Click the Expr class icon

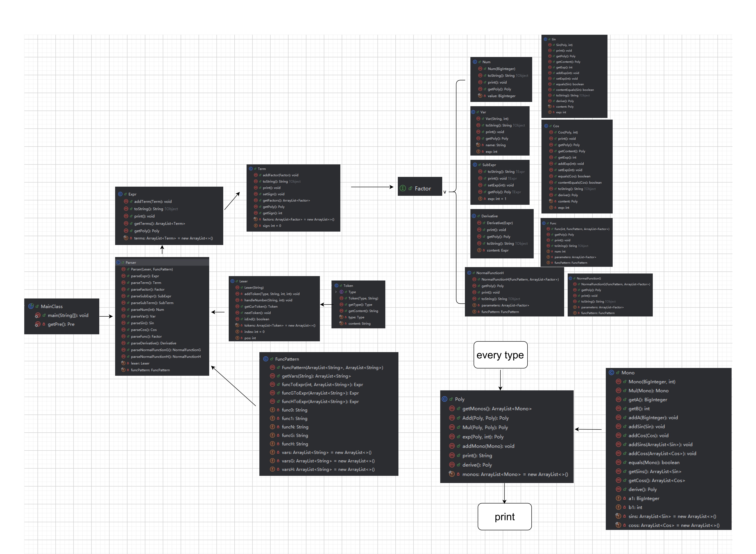pyautogui.click(x=120, y=194)
